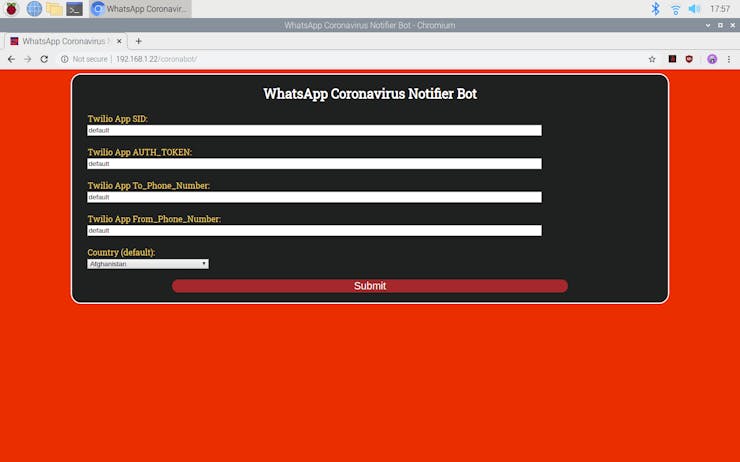This screenshot has height=462, width=740.
Task: Go back to the previous page
Action: click(x=11, y=59)
